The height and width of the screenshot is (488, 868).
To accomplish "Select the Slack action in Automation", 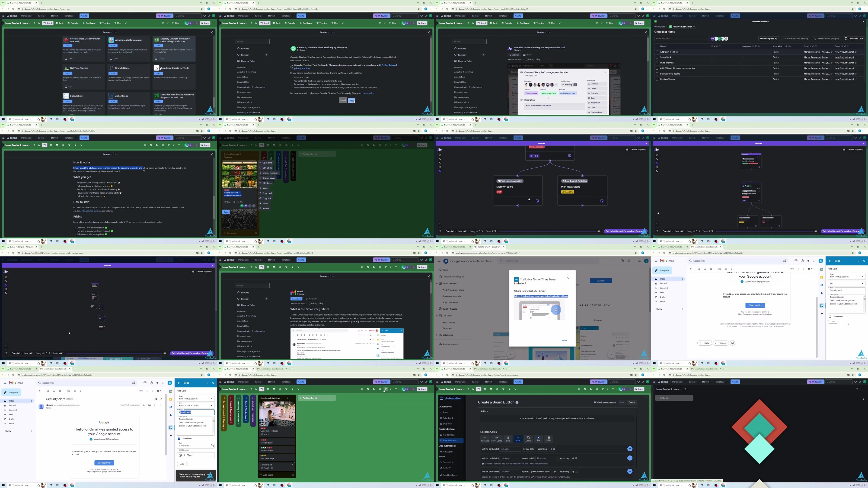I will [548, 439].
